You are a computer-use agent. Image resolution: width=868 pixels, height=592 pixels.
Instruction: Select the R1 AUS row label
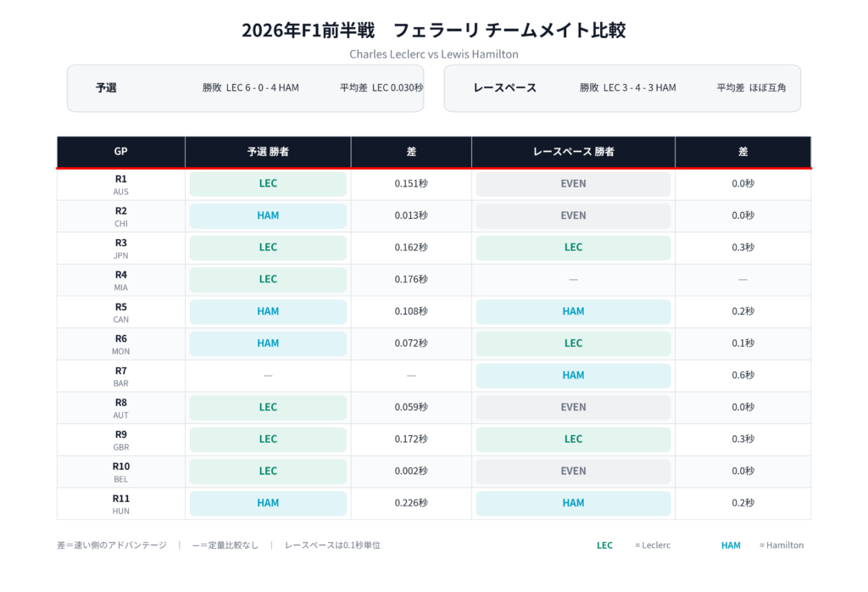pyautogui.click(x=120, y=185)
